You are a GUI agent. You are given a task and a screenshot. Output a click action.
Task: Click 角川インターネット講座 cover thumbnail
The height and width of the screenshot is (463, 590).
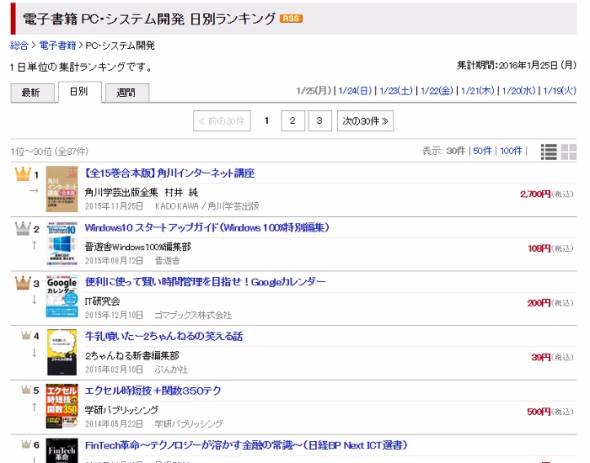point(62,189)
